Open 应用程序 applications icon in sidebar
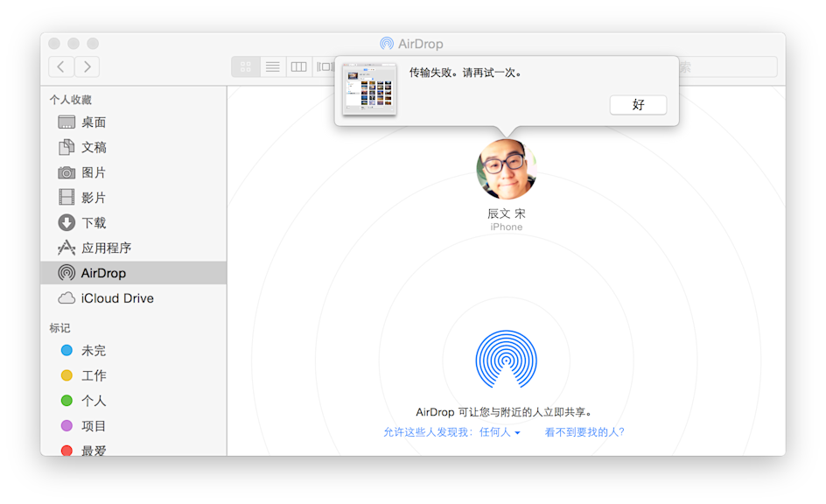826x504 pixels. point(66,248)
